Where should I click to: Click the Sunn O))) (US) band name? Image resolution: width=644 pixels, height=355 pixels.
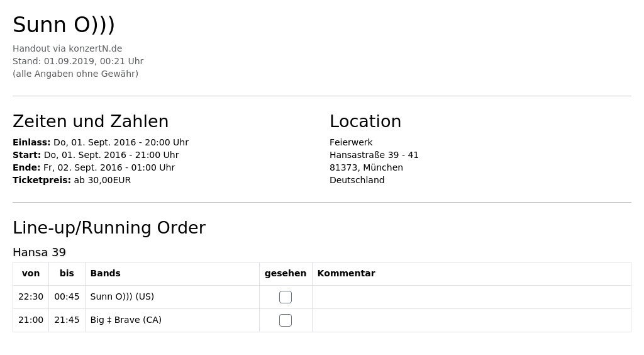pos(122,296)
